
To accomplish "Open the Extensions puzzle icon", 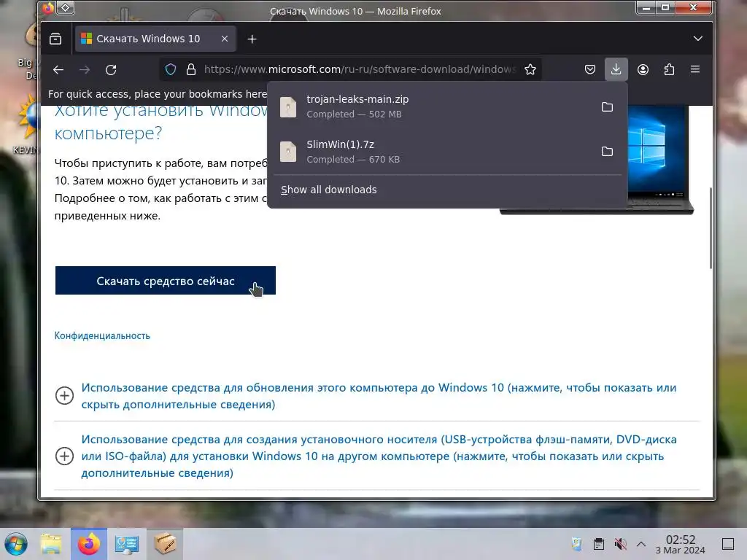I will click(669, 69).
